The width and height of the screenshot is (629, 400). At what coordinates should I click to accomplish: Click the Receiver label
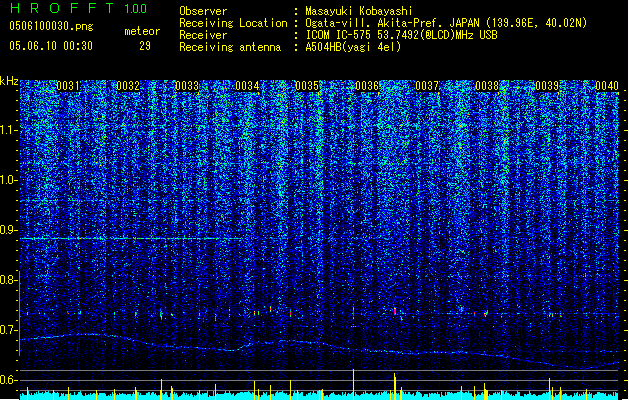click(203, 35)
